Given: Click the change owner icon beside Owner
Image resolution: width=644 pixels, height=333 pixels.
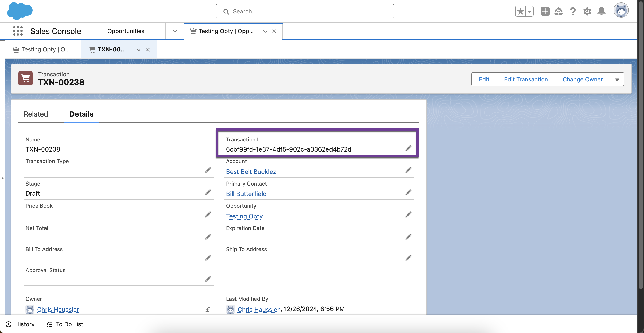Looking at the screenshot, I should coord(208,310).
